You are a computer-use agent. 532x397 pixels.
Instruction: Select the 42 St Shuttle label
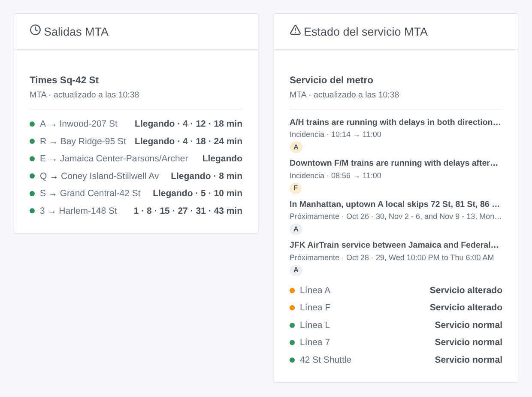[326, 360]
